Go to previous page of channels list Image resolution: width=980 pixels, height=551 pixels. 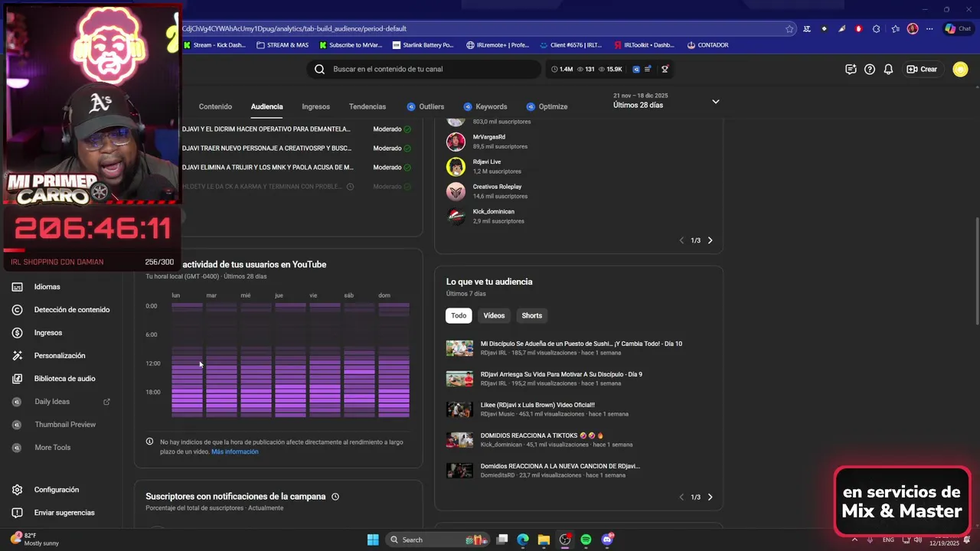coord(681,240)
